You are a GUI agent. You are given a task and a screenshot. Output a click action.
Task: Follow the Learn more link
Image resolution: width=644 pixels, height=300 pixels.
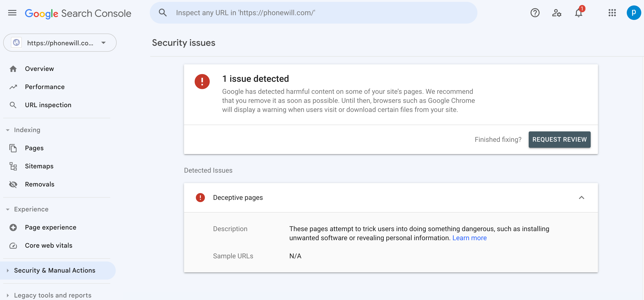click(469, 238)
